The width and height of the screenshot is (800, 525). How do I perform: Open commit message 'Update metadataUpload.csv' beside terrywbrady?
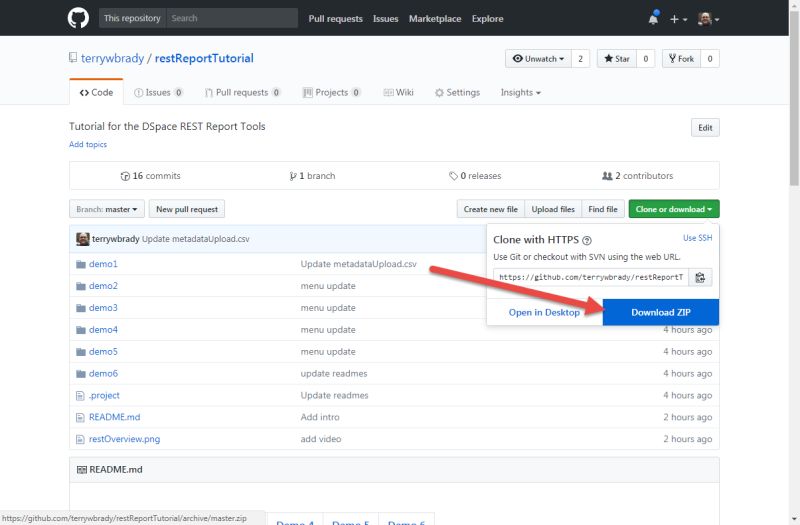(195, 239)
